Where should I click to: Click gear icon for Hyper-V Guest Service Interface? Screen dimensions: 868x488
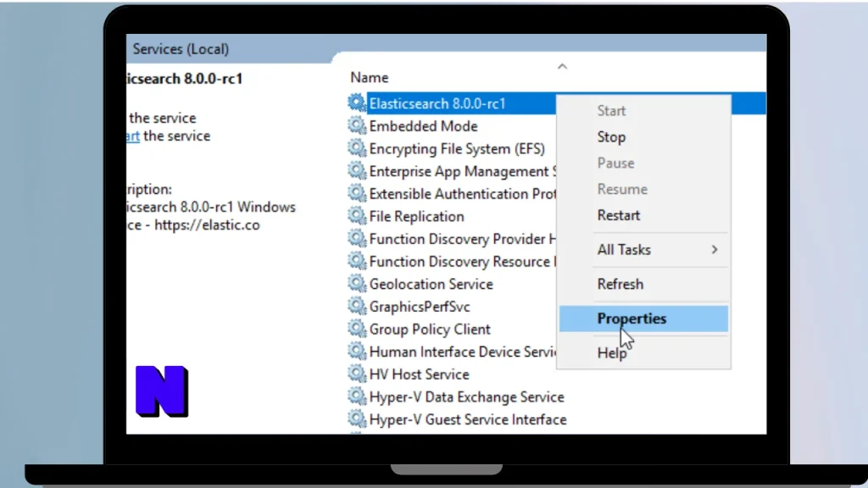pos(357,419)
